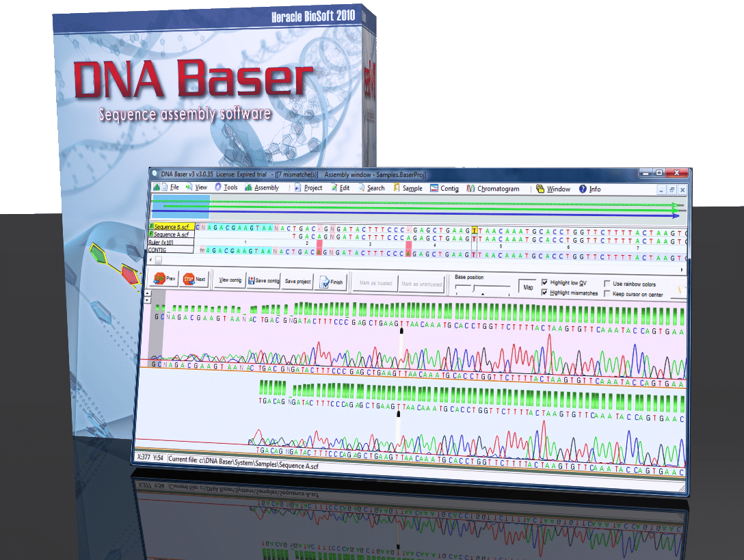Click the green flag icon of Sequence A.scf
This screenshot has height=560, width=744.
pyautogui.click(x=151, y=234)
